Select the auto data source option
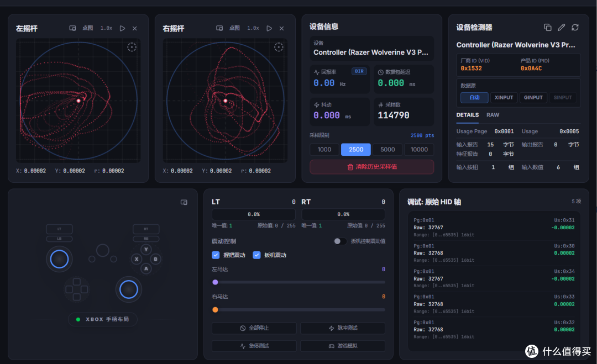 [474, 98]
